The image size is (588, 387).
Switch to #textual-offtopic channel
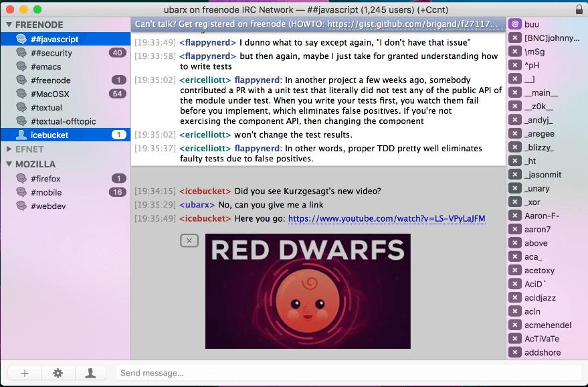[x=66, y=121]
